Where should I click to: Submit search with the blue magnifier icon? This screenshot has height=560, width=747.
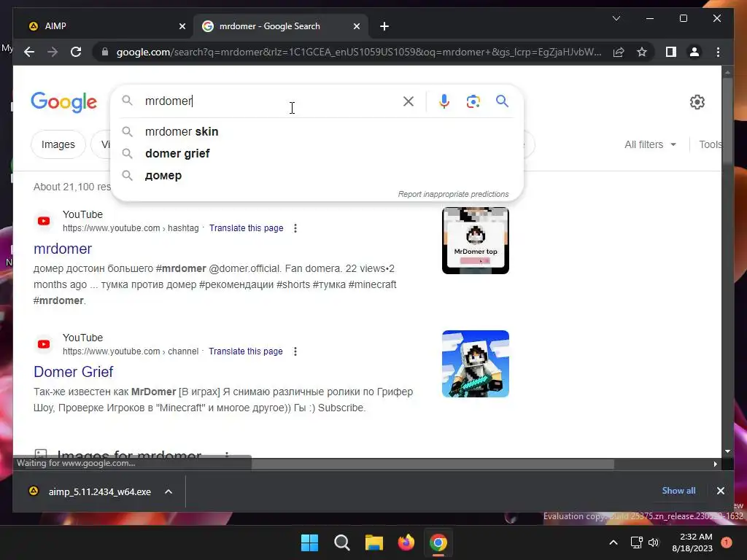(x=502, y=101)
